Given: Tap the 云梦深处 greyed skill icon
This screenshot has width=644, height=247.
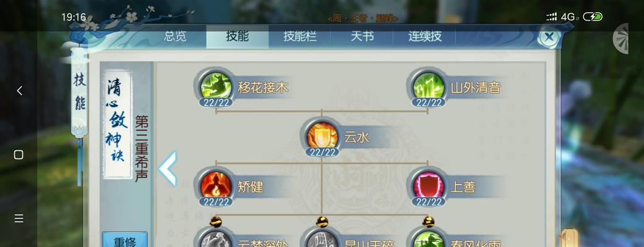Looking at the screenshot, I should point(216,239).
